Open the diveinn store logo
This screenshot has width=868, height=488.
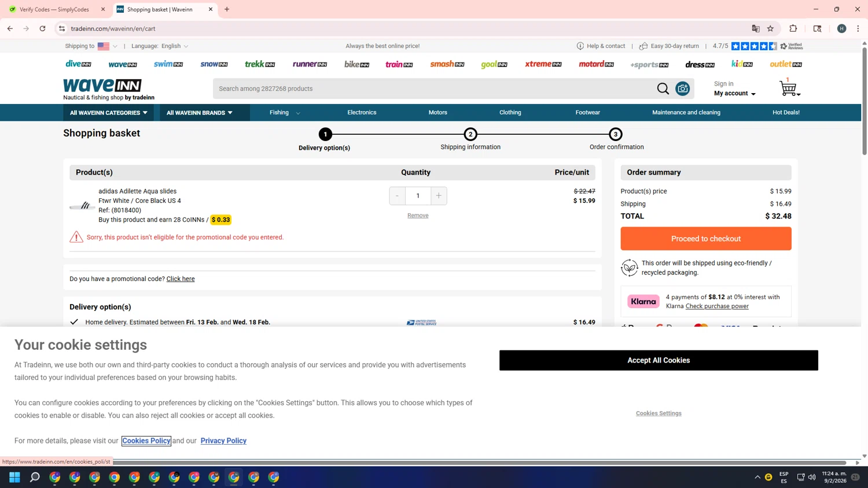[x=78, y=64]
